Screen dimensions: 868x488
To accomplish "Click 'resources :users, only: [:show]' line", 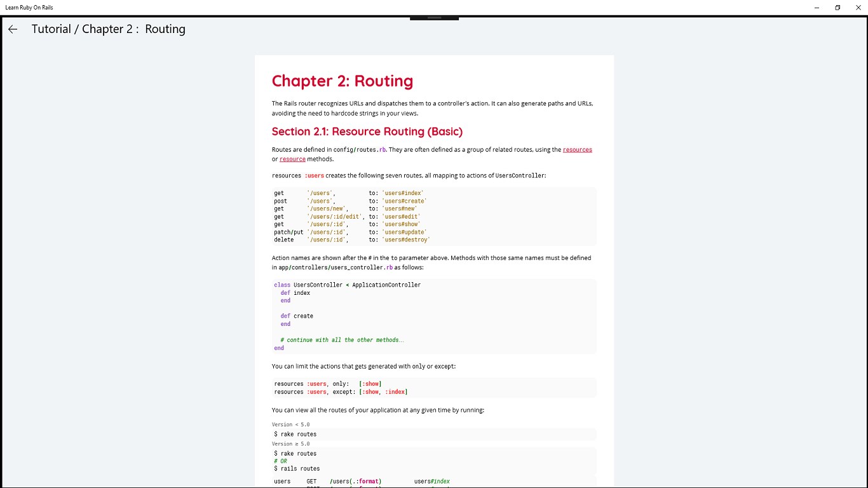I will point(327,384).
